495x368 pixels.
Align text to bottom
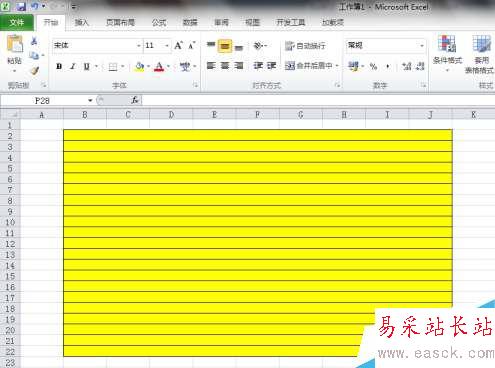click(x=239, y=47)
